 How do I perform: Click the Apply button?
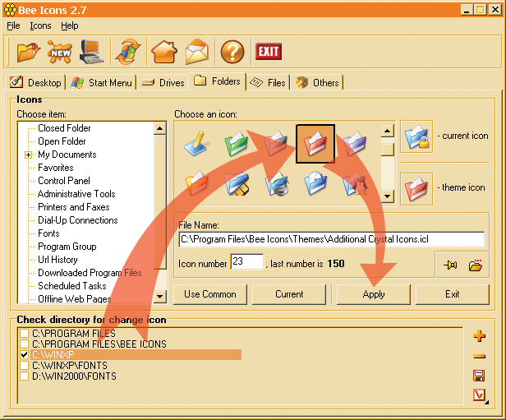point(374,294)
